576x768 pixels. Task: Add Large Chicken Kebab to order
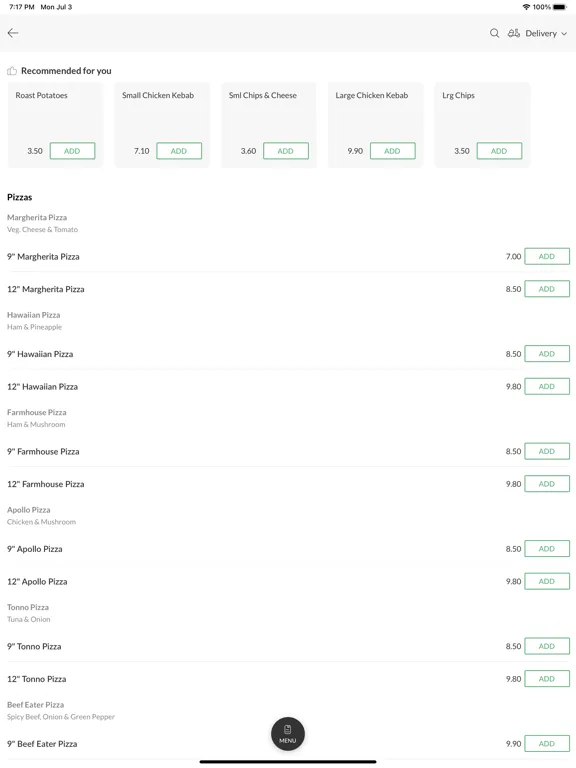(392, 151)
